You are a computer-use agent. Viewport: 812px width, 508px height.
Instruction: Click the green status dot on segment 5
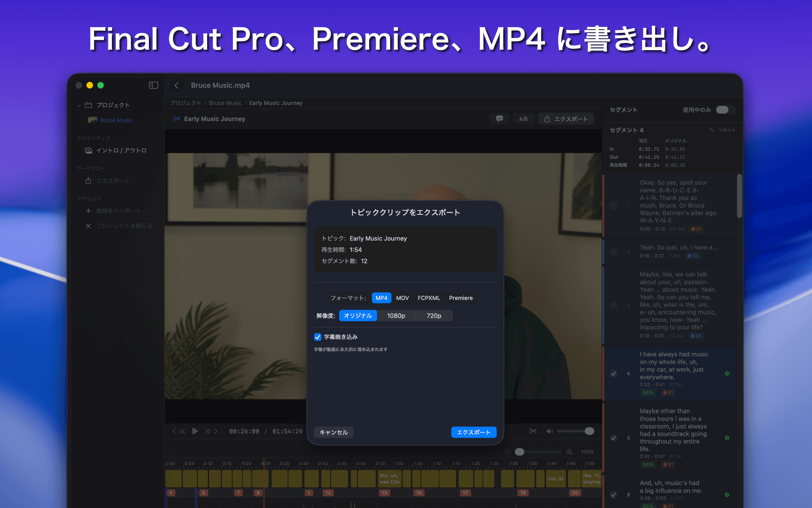pos(727,438)
